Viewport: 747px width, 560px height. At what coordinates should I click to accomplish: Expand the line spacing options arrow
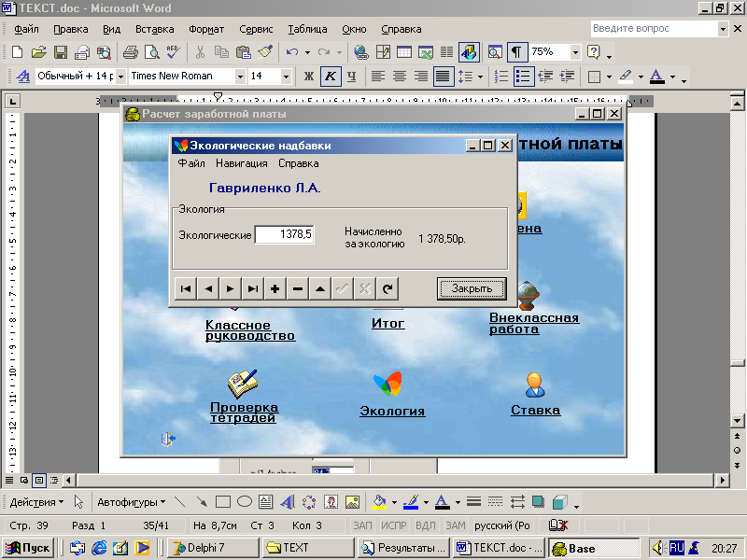480,77
